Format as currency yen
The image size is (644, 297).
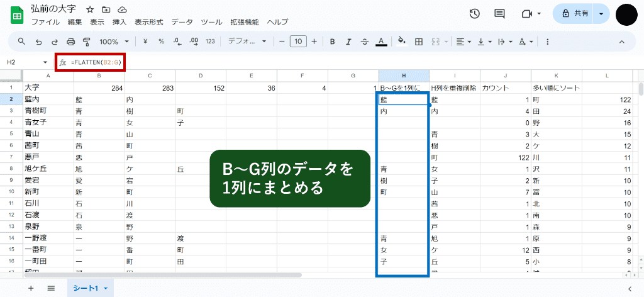pyautogui.click(x=145, y=42)
